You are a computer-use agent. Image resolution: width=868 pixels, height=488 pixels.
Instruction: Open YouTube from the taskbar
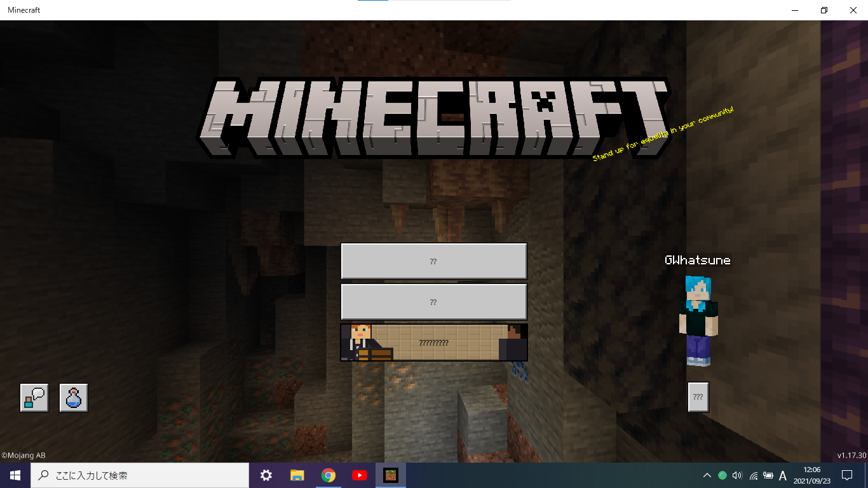click(x=359, y=475)
